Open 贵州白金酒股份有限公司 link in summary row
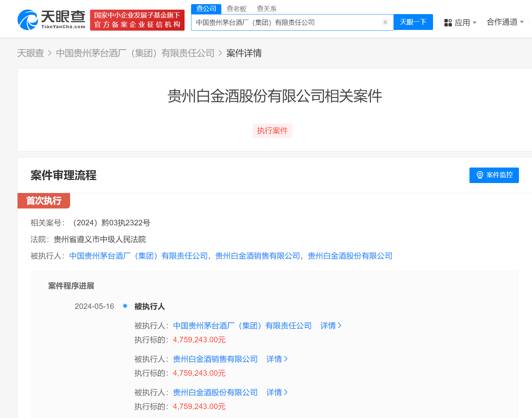 pos(350,256)
